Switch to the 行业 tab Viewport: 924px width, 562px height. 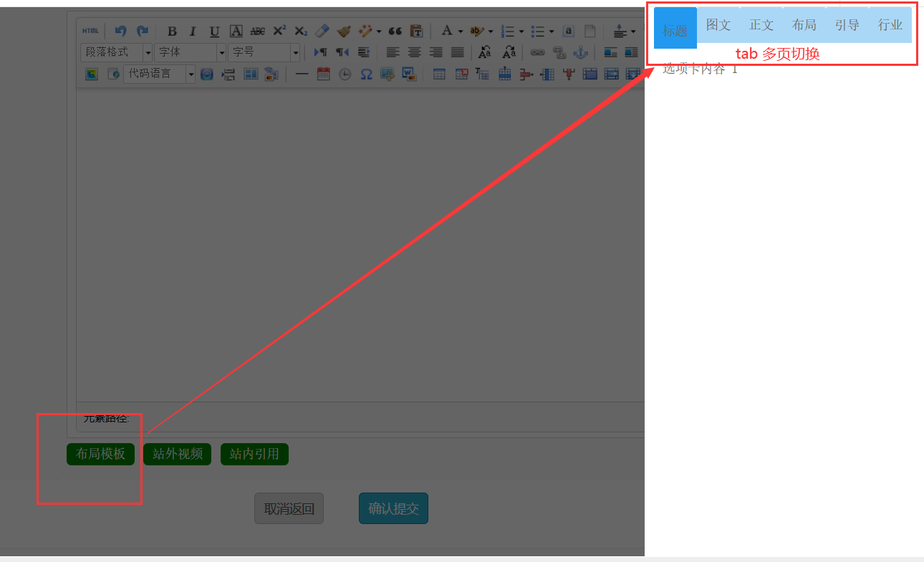[890, 25]
